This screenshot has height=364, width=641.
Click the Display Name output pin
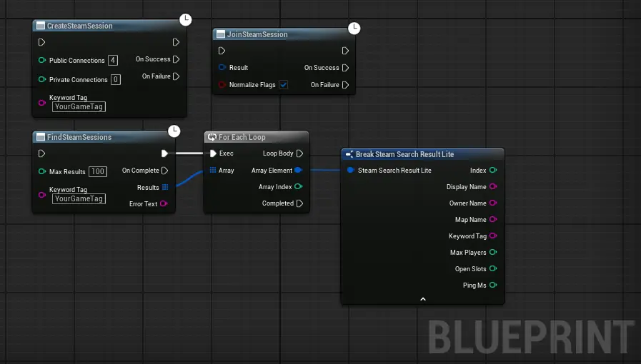coord(493,187)
